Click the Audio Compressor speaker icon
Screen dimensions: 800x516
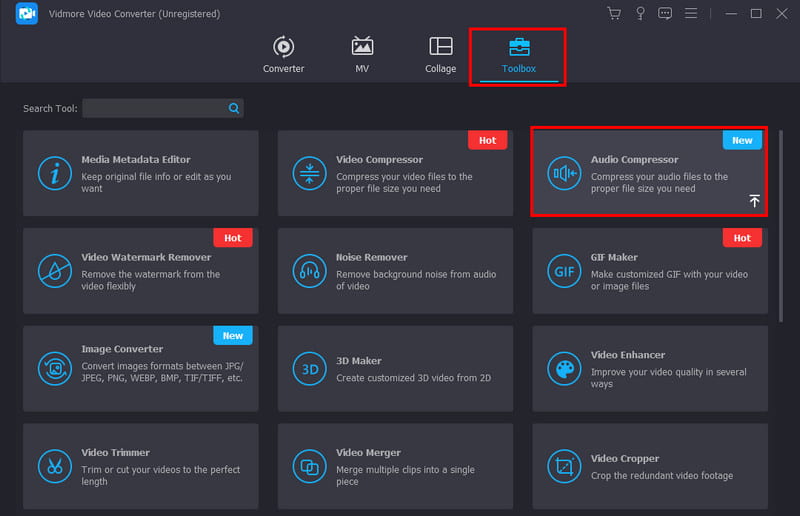pyautogui.click(x=564, y=173)
